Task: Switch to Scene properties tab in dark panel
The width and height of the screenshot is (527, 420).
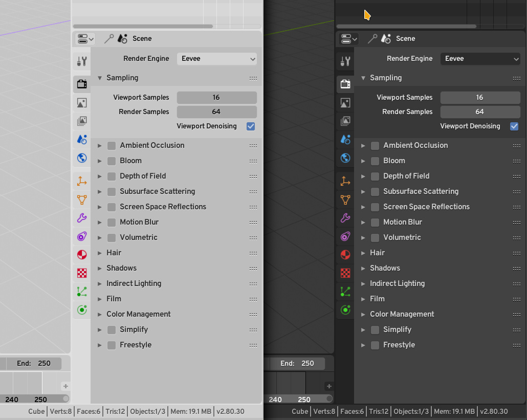Action: (x=345, y=140)
